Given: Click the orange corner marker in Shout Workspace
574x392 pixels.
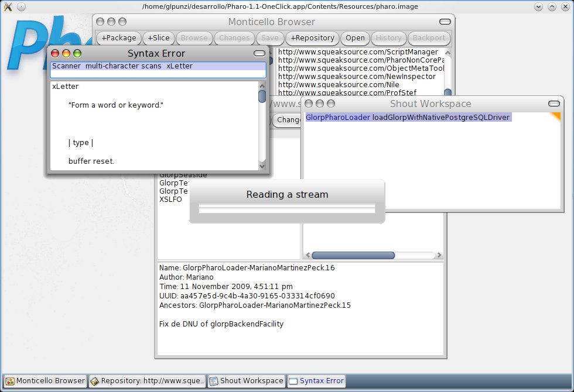Looking at the screenshot, I should point(557,116).
